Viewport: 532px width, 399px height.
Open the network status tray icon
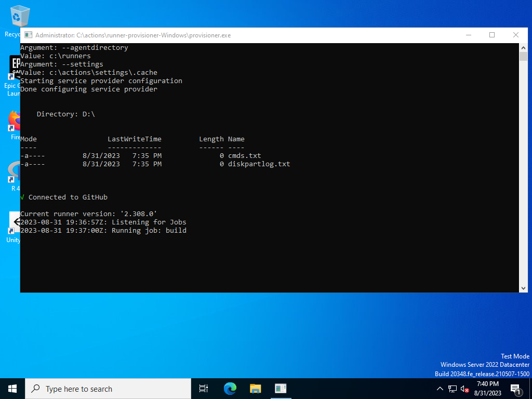tap(453, 389)
